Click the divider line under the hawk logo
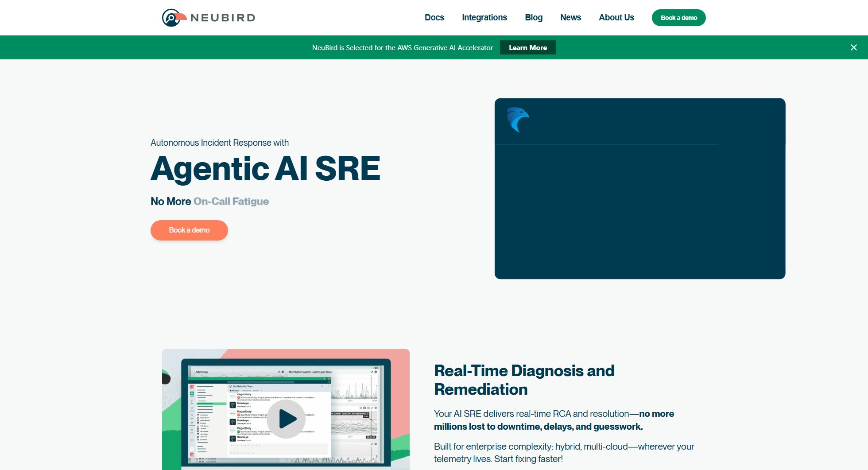This screenshot has width=868, height=470. click(607, 144)
